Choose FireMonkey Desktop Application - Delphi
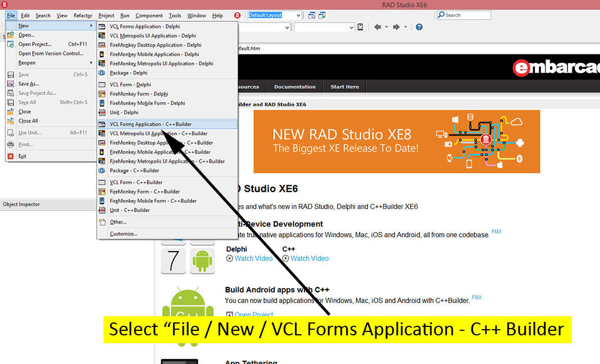The height and width of the screenshot is (364, 600). tap(167, 45)
